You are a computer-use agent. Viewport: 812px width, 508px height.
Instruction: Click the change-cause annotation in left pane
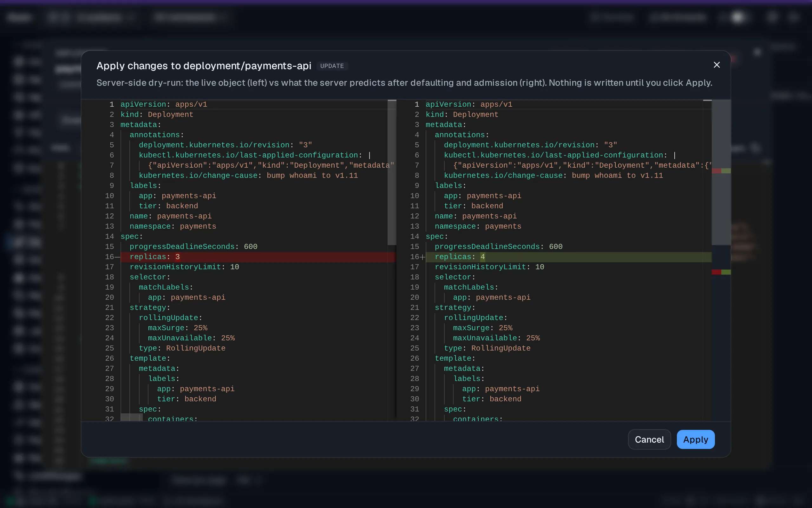pyautogui.click(x=248, y=176)
